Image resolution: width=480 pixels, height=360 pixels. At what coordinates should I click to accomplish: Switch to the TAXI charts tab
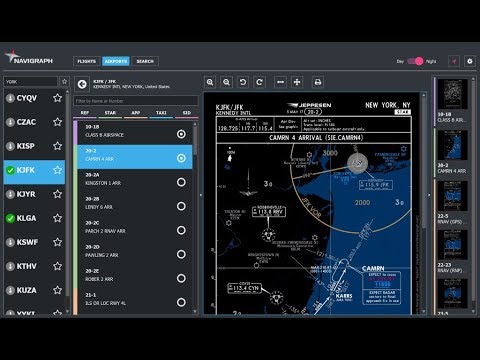[161, 113]
